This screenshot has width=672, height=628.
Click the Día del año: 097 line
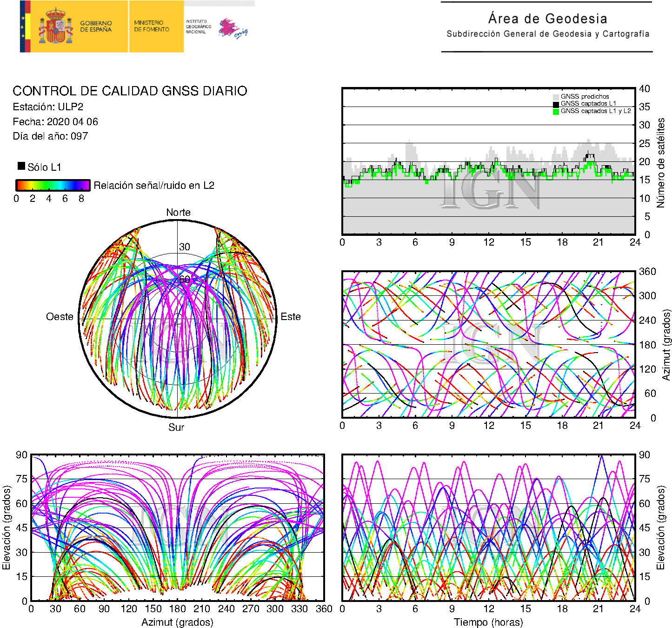pos(50,136)
